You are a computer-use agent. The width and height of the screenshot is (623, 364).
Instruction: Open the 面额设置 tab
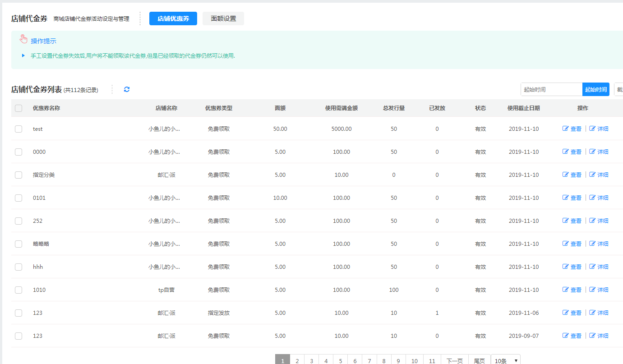click(223, 18)
